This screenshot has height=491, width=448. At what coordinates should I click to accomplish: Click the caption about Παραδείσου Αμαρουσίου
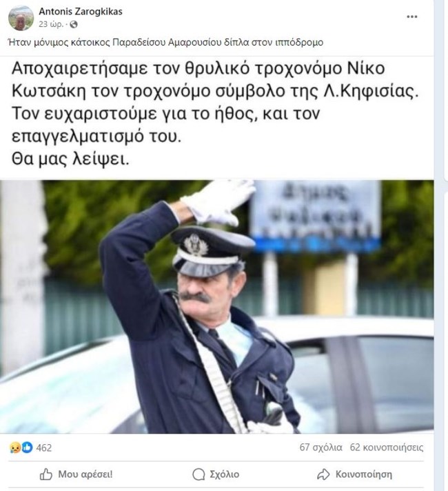[166, 42]
